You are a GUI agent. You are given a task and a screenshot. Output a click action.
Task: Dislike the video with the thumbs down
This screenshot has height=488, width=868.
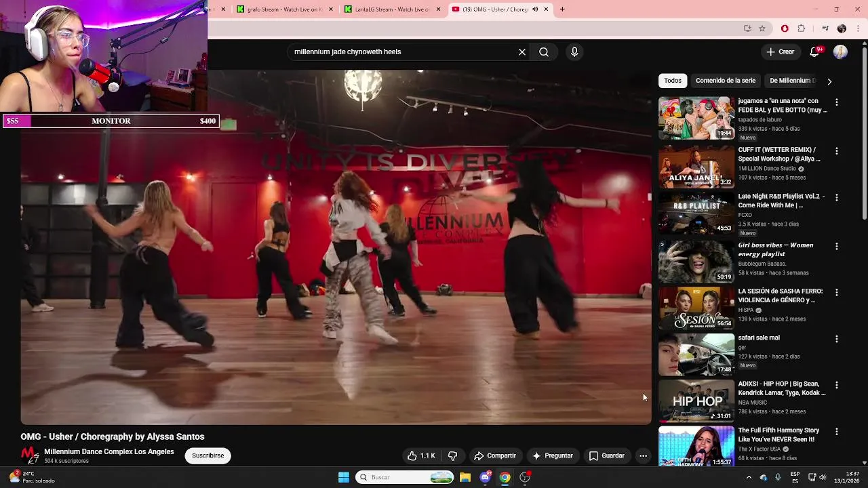[452, 455]
